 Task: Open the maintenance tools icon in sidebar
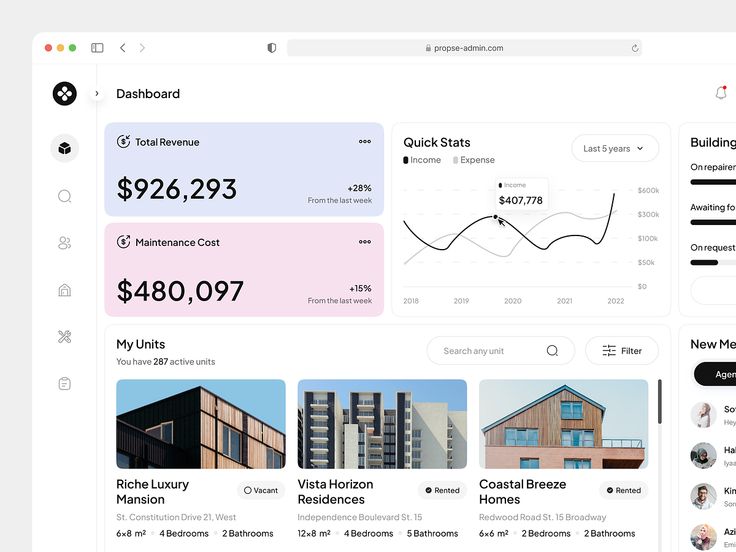tap(65, 337)
